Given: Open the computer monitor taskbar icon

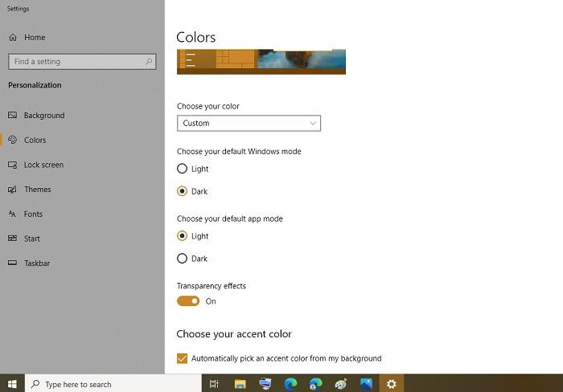Looking at the screenshot, I should coord(265,384).
